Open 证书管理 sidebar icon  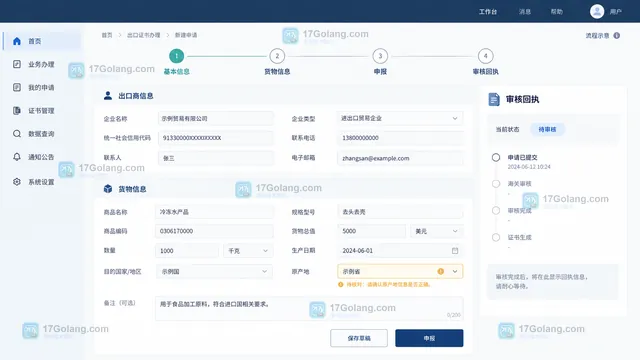(x=17, y=111)
